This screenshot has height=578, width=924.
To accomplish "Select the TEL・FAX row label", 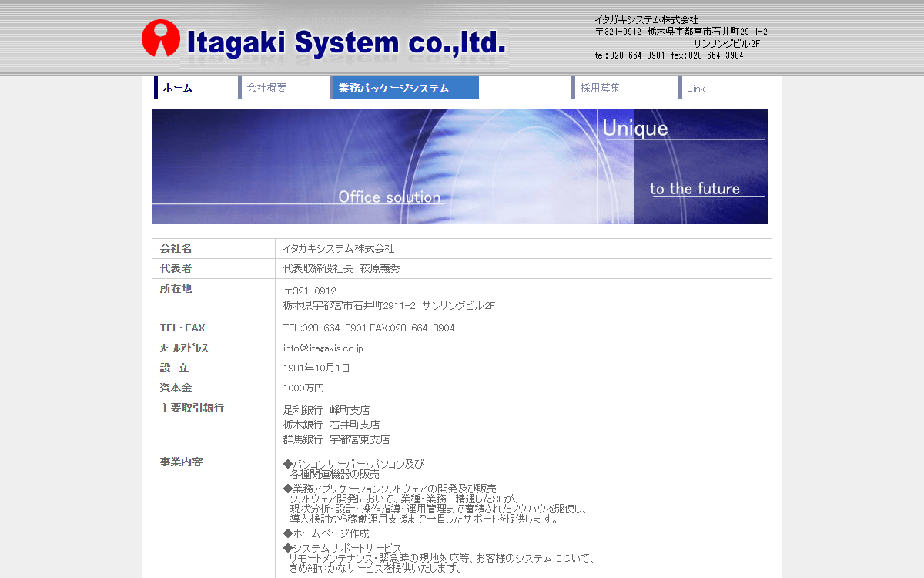I will (x=182, y=328).
